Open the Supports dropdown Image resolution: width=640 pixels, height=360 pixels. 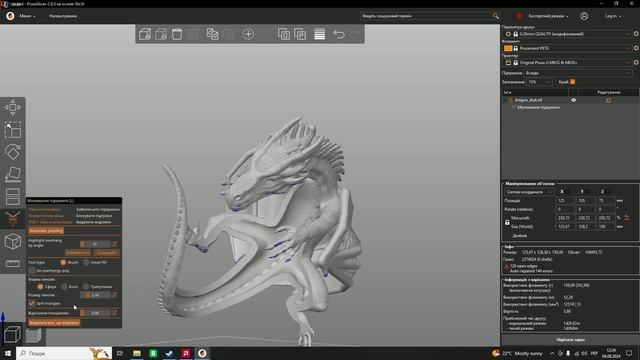click(578, 73)
